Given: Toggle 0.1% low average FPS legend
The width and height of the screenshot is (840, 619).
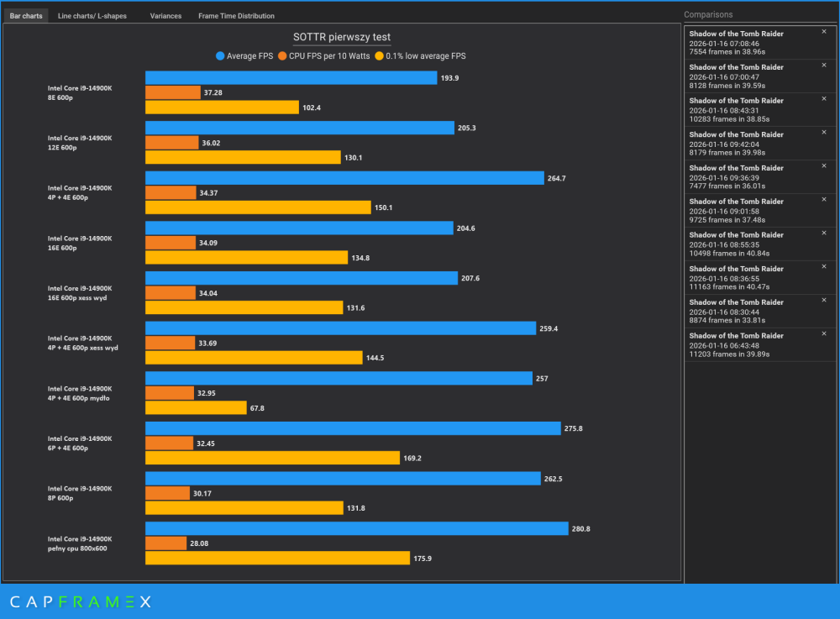Looking at the screenshot, I should click(420, 56).
